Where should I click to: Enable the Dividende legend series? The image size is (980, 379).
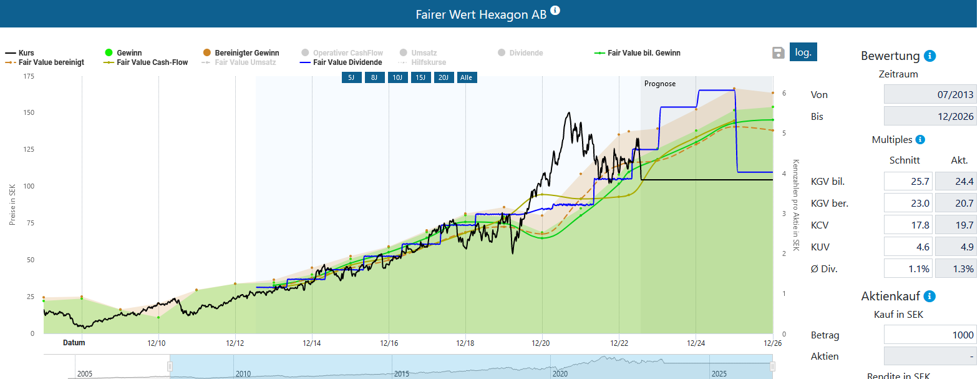tap(520, 53)
